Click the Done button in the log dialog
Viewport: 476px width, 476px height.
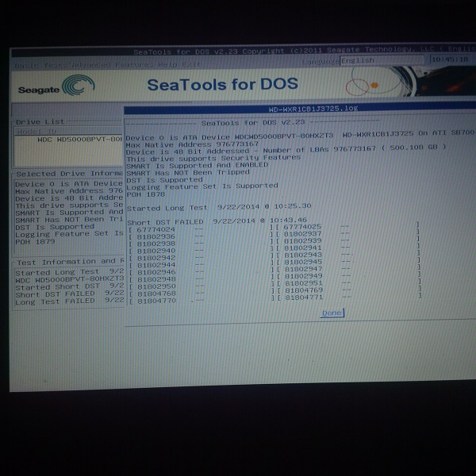pos(332,313)
